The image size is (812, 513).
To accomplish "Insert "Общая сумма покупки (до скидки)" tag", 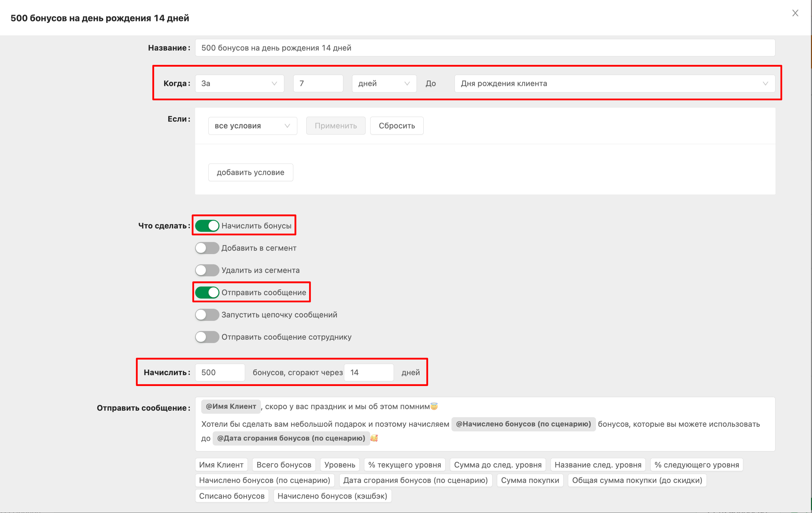I will click(637, 480).
